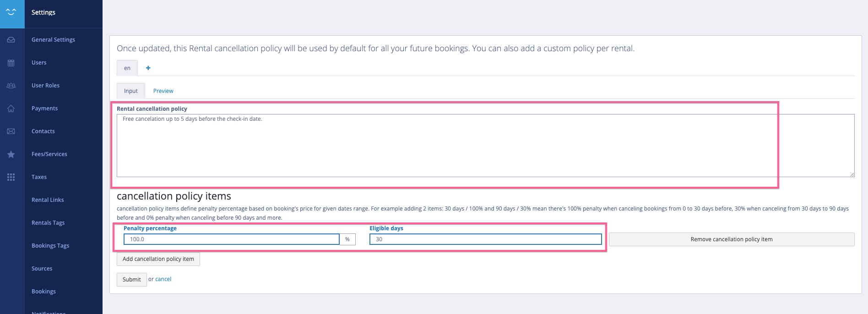Click the Submit button
The width and height of the screenshot is (868, 314).
131,279
